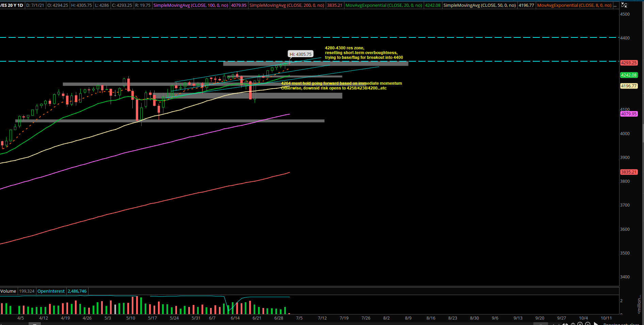
Task: Click the 6/28 date axis label
Action: point(279,318)
